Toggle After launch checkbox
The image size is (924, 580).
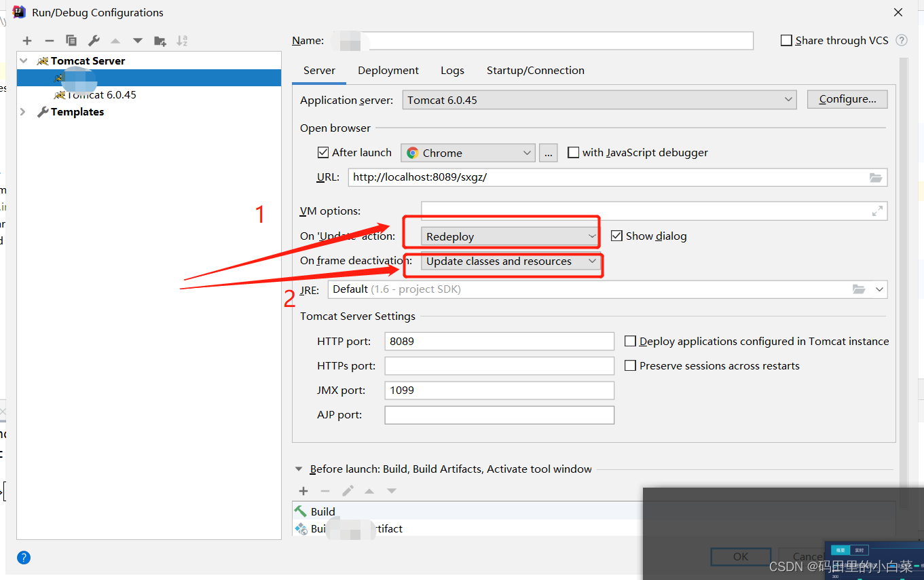tap(323, 153)
